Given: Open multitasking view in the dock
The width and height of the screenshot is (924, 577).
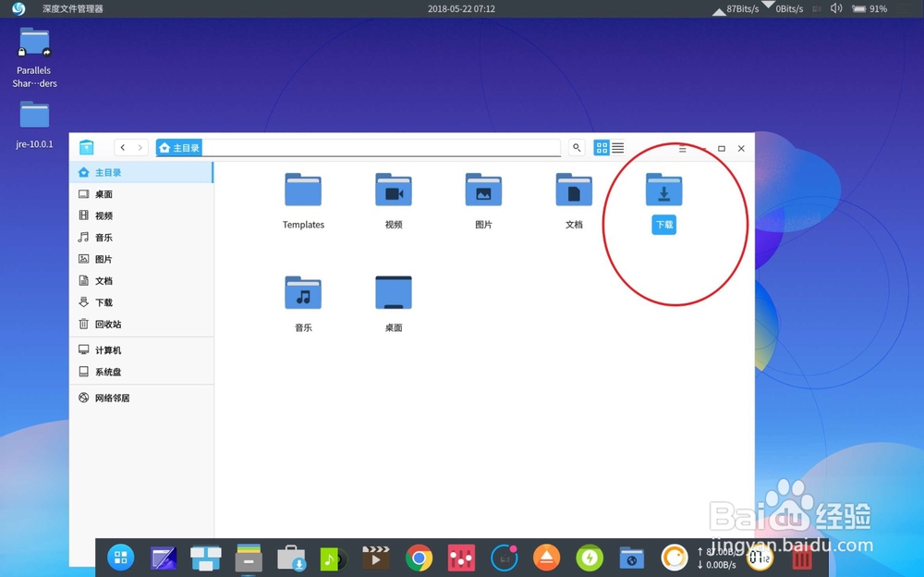Looking at the screenshot, I should [x=206, y=558].
